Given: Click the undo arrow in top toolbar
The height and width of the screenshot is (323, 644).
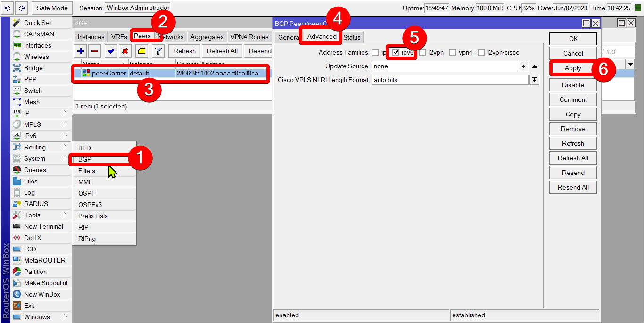Looking at the screenshot, I should tap(7, 8).
